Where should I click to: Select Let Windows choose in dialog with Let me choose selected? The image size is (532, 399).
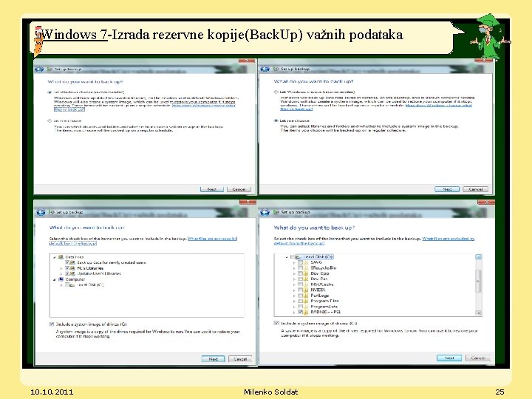click(276, 92)
